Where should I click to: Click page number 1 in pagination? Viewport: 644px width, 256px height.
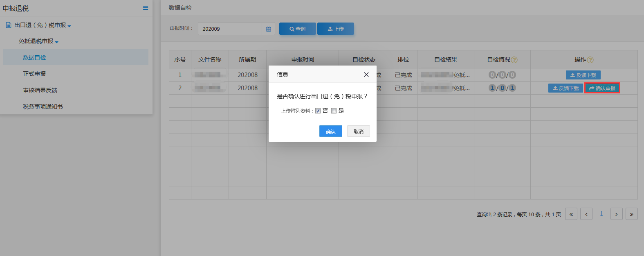(601, 214)
